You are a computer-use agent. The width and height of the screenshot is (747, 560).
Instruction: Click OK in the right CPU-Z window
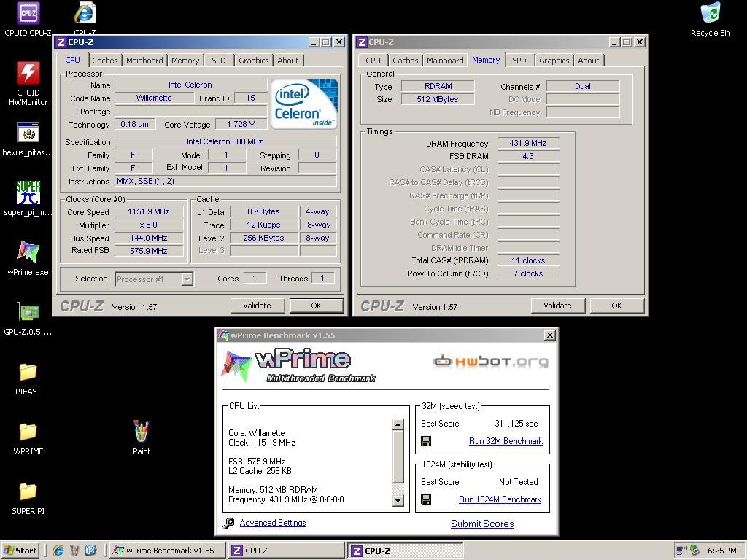[x=617, y=306]
